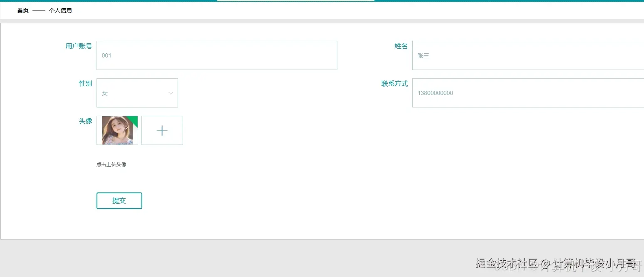The width and height of the screenshot is (644, 277).
Task: Click the phone value 13800000000
Action: pyautogui.click(x=435, y=93)
